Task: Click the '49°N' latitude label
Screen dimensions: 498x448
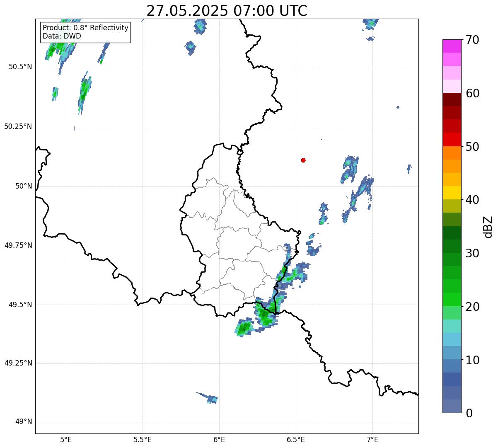Action: [24, 422]
